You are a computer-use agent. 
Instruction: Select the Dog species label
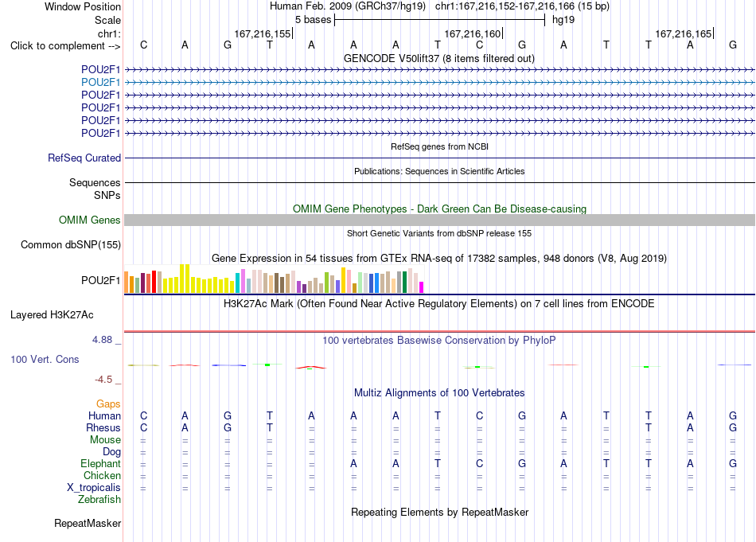click(111, 452)
